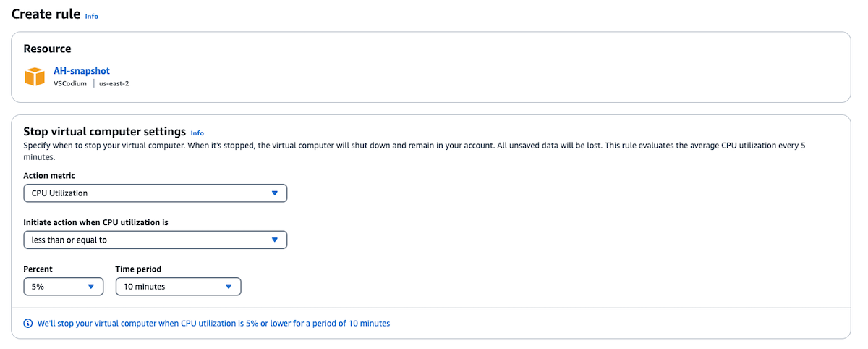Open the Info link beside Stop virtual computer settings

(x=197, y=133)
